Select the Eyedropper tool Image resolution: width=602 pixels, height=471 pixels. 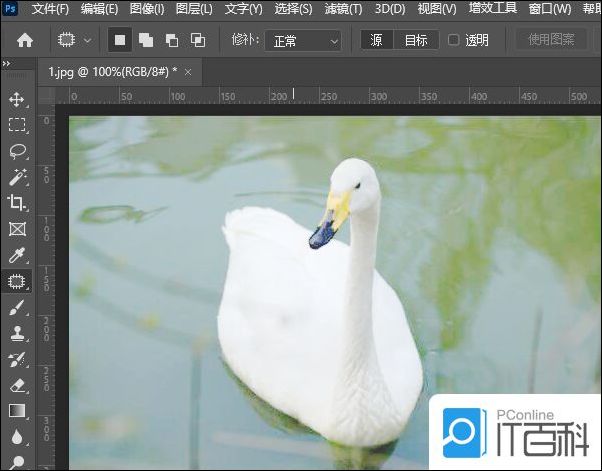click(17, 256)
